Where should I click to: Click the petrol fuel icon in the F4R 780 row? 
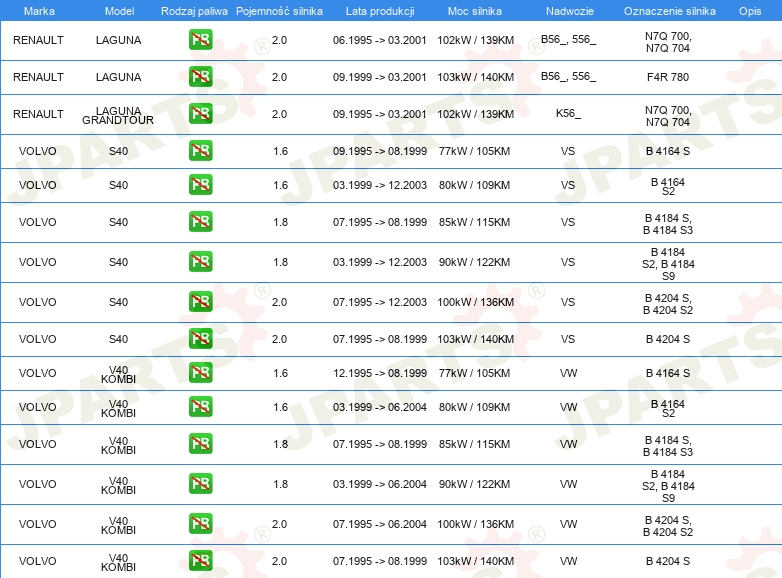[200, 76]
